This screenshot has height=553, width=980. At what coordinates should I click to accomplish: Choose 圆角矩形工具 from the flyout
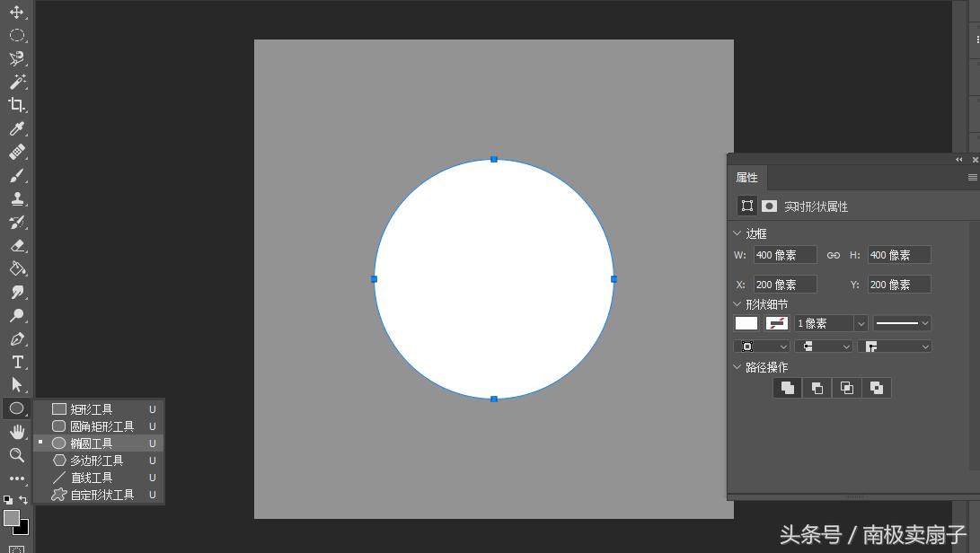100,426
